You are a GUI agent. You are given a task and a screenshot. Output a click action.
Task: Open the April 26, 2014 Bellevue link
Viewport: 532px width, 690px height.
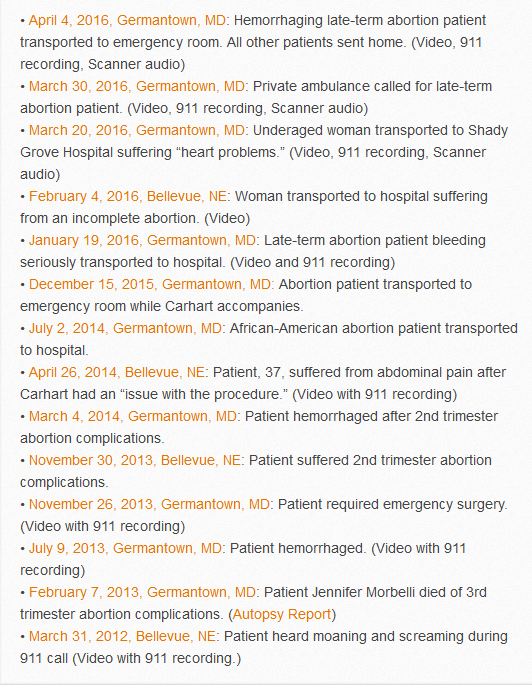click(x=117, y=372)
